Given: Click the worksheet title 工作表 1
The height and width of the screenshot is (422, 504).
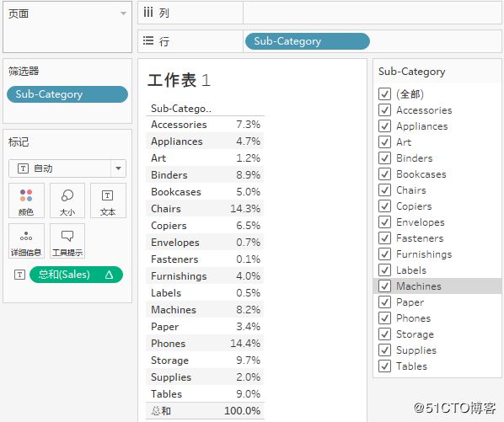Looking at the screenshot, I should coord(179,80).
